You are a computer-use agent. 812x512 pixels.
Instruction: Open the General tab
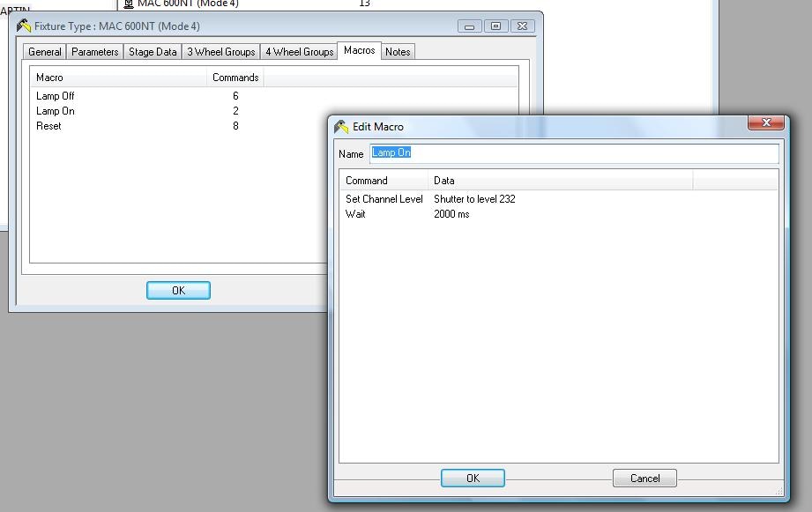[45, 52]
